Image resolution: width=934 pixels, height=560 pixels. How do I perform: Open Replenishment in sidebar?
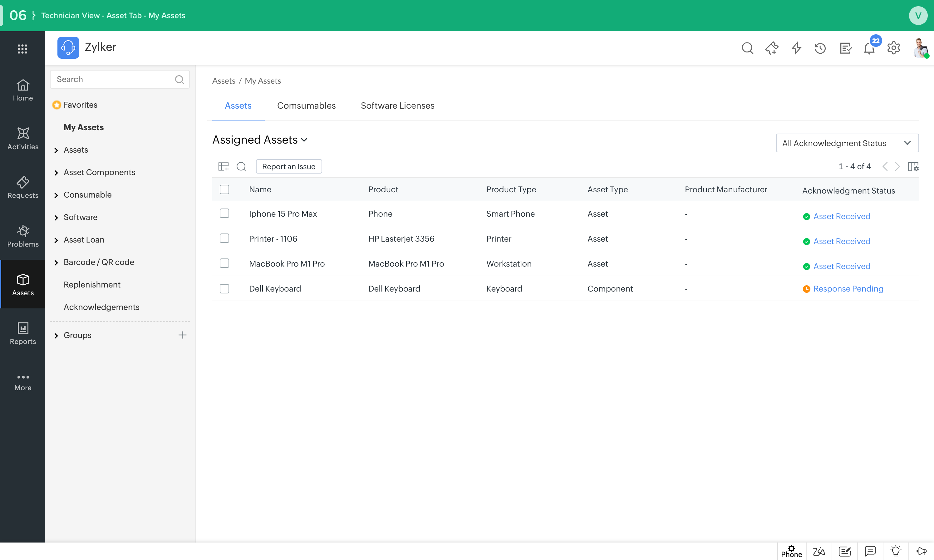point(92,285)
